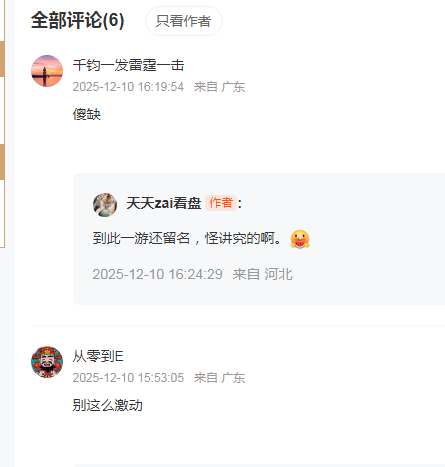
Task: Click the timestamp 2025-12-10 16:19:54
Action: pyautogui.click(x=128, y=87)
